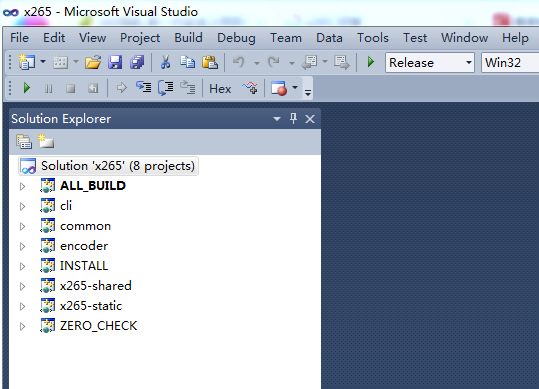Click the Open File folder icon
539x389 pixels.
93,62
